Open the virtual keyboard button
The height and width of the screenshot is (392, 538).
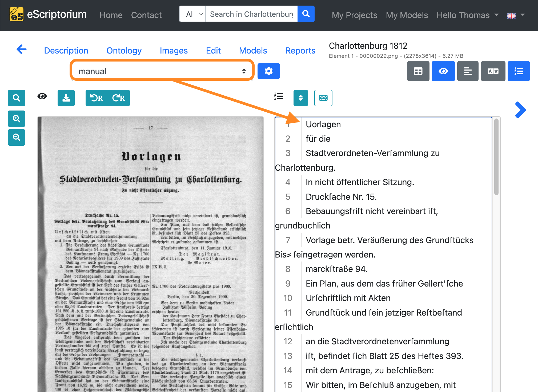coord(323,98)
